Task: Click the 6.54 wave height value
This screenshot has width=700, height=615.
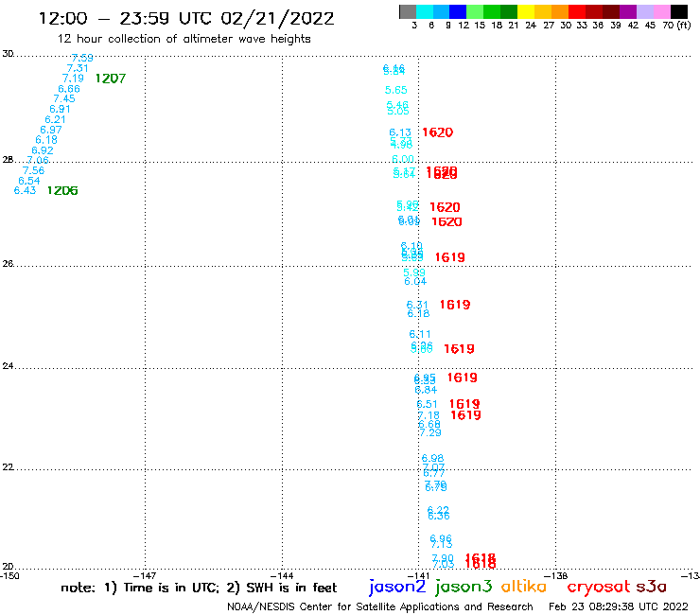Action: [x=29, y=181]
